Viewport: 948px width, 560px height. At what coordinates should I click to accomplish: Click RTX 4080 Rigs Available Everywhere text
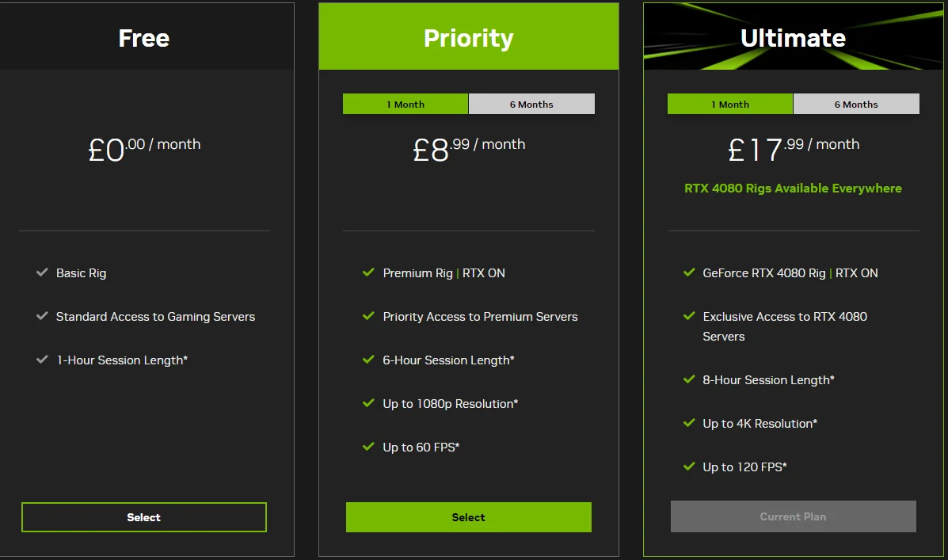[x=794, y=188]
